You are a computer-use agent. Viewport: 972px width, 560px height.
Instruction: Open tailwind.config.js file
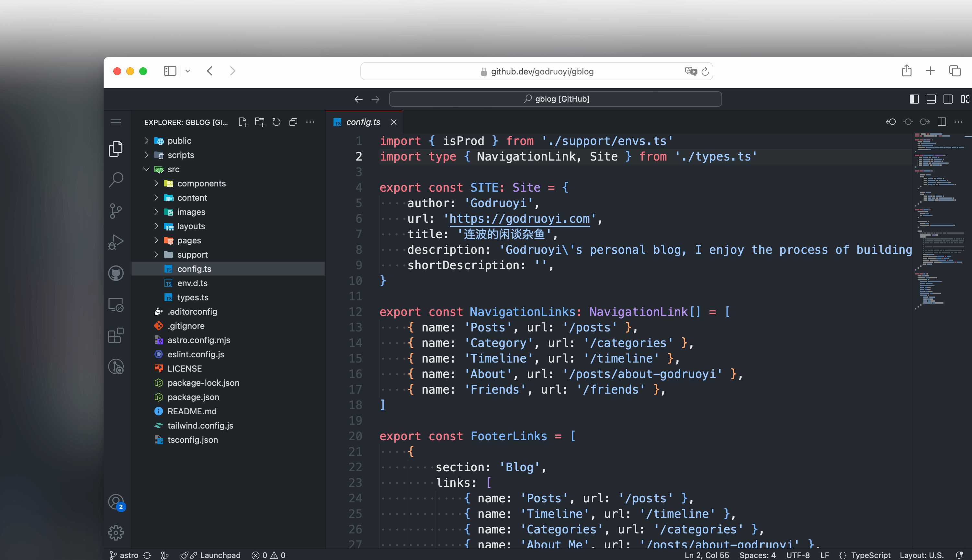pyautogui.click(x=229, y=425)
